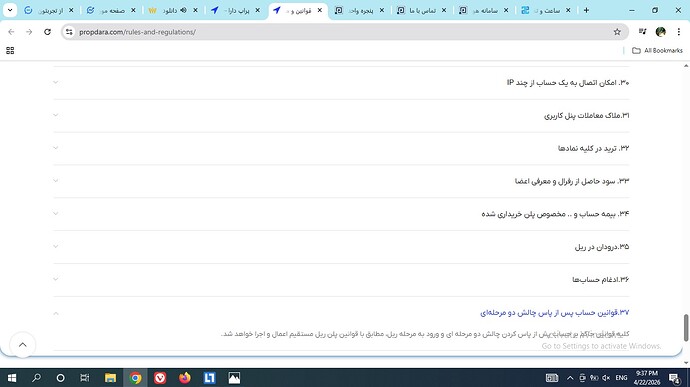This screenshot has height=387, width=690.
Task: Go forward to next page
Action: click(x=29, y=32)
